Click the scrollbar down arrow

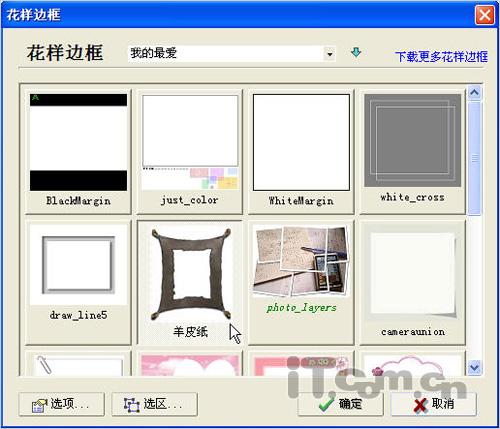coord(474,367)
